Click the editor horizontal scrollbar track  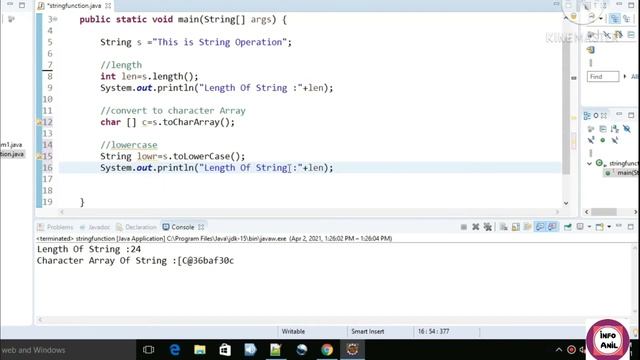[x=309, y=212]
